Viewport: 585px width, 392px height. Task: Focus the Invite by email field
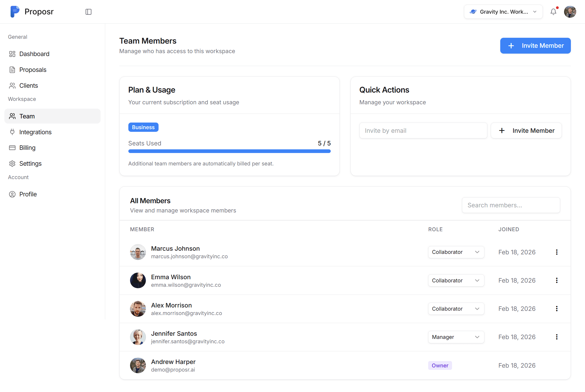[423, 131]
